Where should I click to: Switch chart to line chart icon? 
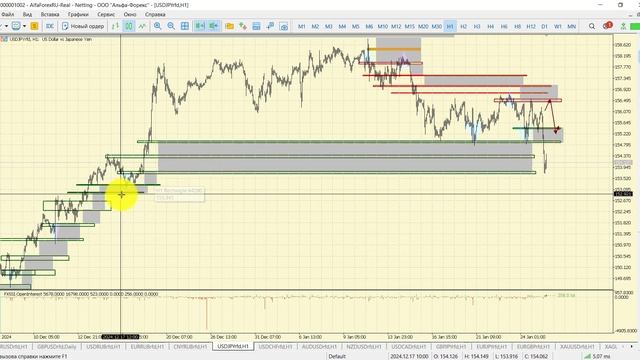coord(142,26)
